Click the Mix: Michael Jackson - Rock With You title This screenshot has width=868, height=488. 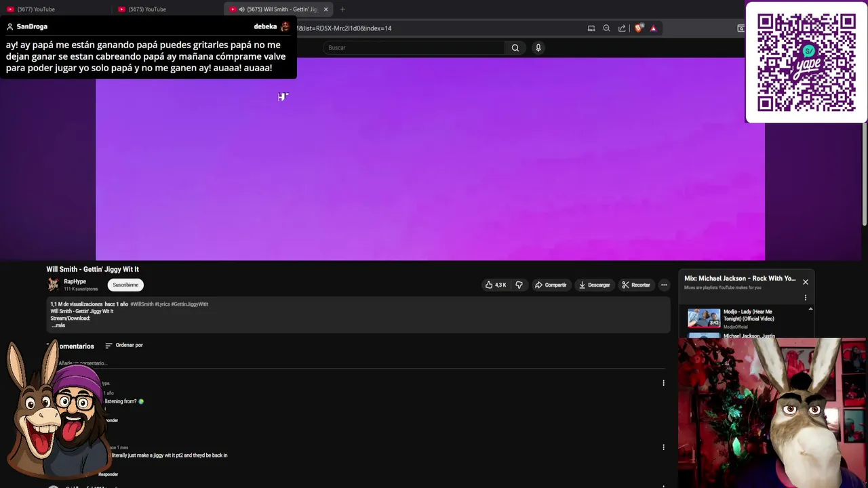coord(740,279)
